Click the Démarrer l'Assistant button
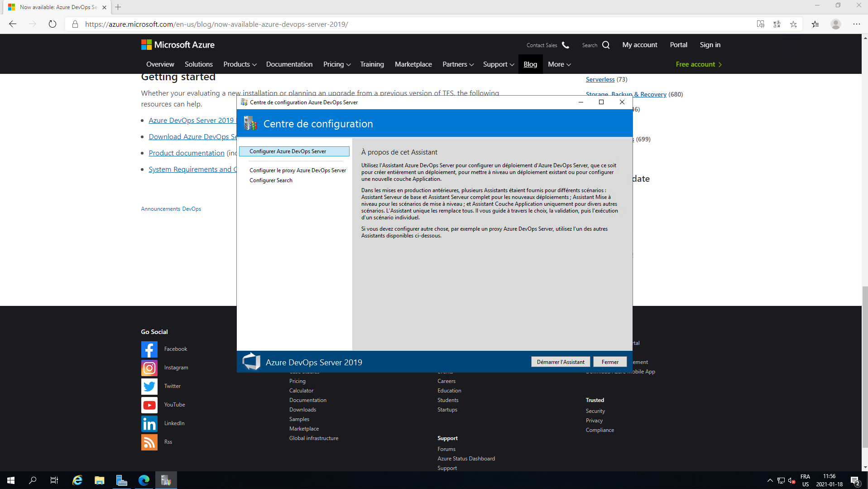Viewport: 868px width, 489px height. pyautogui.click(x=560, y=362)
